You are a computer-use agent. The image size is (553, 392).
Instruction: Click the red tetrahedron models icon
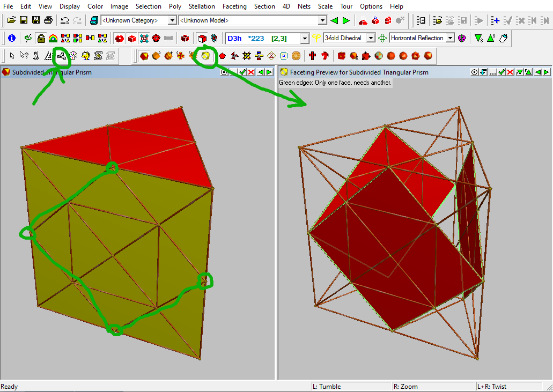[363, 20]
